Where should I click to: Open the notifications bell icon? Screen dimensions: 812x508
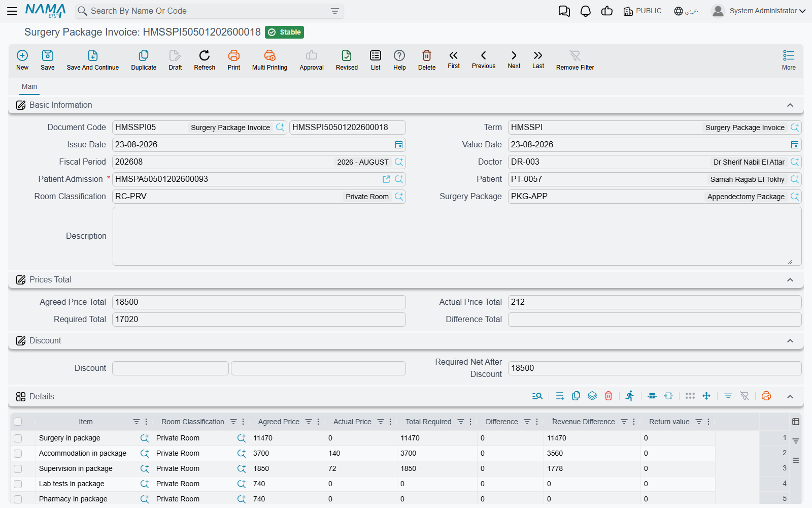tap(586, 11)
